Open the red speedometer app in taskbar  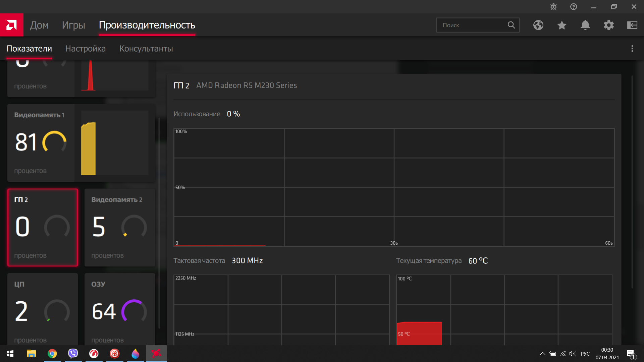[94, 354]
